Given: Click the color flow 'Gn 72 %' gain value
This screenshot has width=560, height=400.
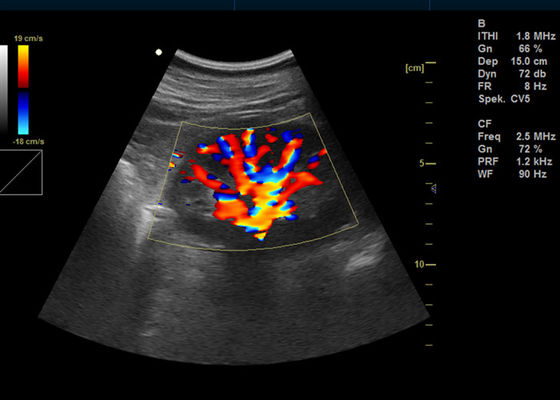Looking at the screenshot, I should coord(510,149).
